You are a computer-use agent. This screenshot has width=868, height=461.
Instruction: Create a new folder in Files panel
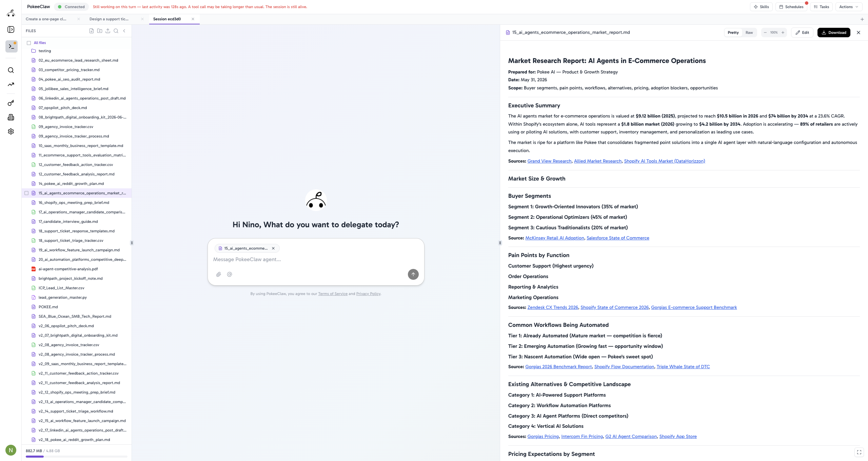coord(100,31)
